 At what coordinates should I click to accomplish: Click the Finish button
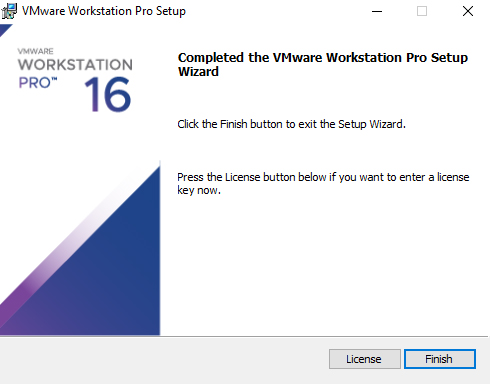pyautogui.click(x=440, y=359)
